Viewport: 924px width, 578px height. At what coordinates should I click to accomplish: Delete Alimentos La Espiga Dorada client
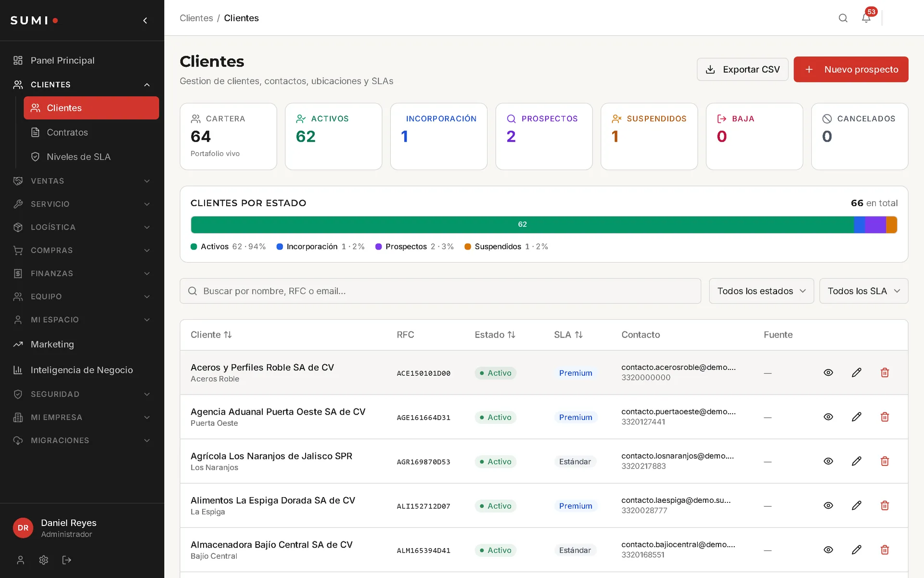click(x=885, y=505)
